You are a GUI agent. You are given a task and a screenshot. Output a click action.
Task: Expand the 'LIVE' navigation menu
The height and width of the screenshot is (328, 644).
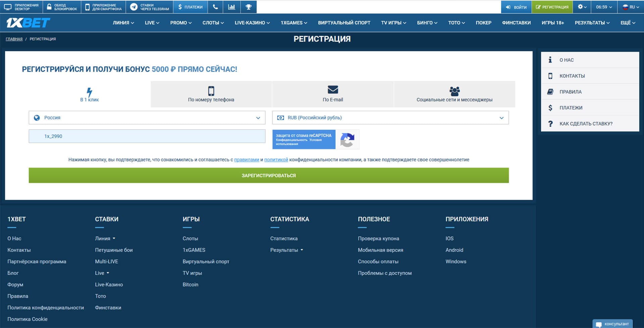tap(152, 23)
